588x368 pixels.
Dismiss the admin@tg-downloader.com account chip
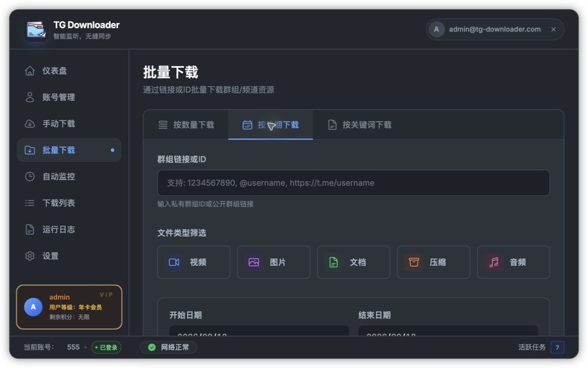554,29
